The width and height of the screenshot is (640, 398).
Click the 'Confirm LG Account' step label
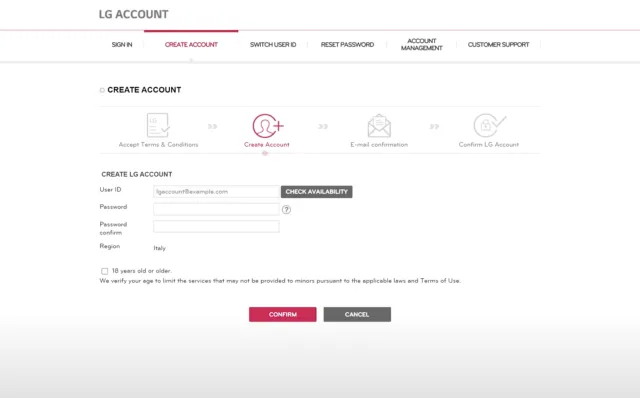pos(489,145)
